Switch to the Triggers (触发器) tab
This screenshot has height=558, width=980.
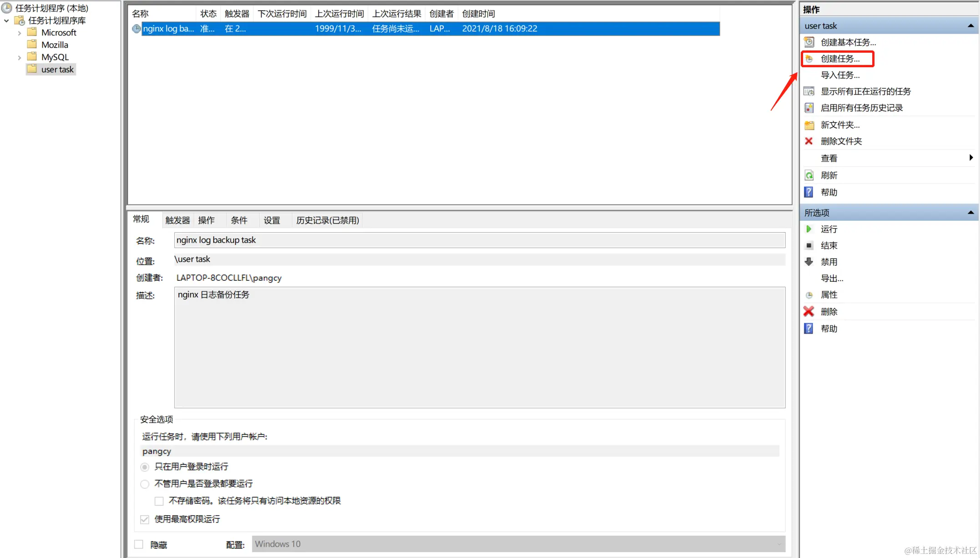pyautogui.click(x=177, y=220)
